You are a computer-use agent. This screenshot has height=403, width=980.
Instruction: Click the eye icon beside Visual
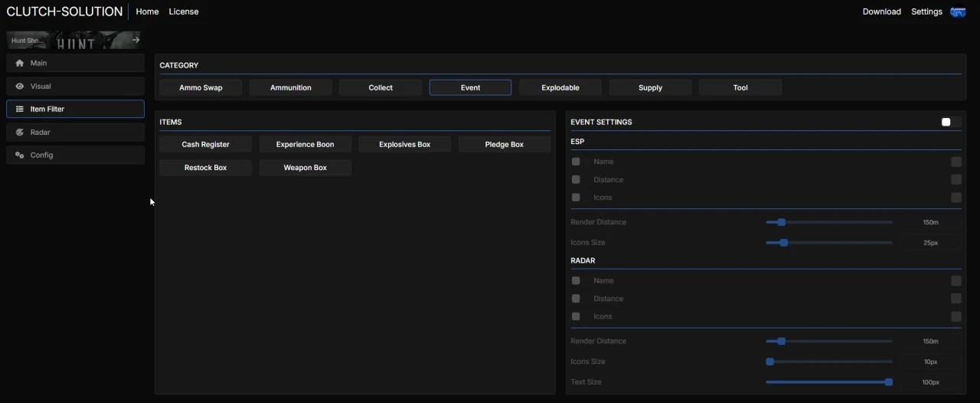tap(20, 86)
